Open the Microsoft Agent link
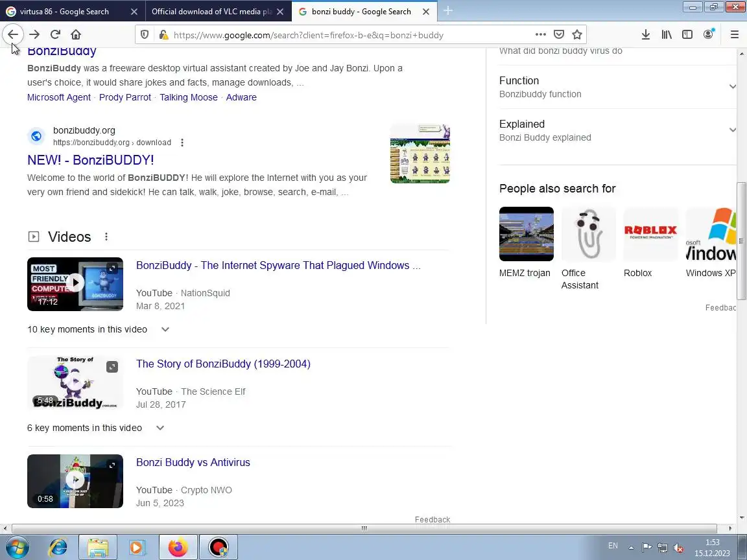This screenshot has height=560, width=747. [x=58, y=97]
